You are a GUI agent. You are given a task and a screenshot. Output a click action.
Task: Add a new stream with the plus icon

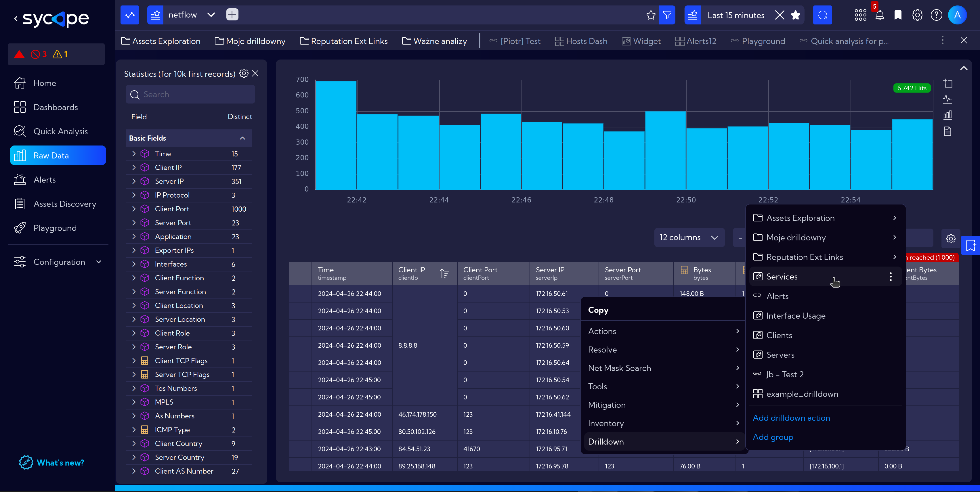pyautogui.click(x=232, y=15)
